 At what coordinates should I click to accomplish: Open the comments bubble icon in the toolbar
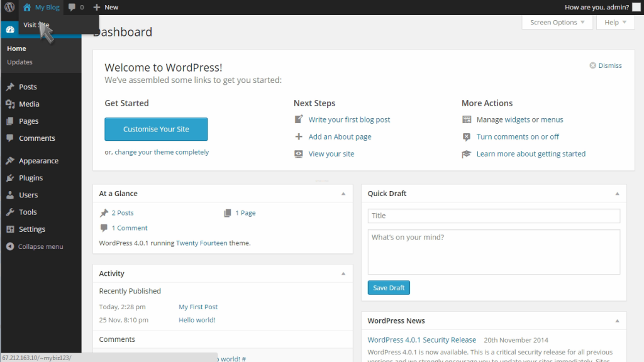click(x=71, y=7)
